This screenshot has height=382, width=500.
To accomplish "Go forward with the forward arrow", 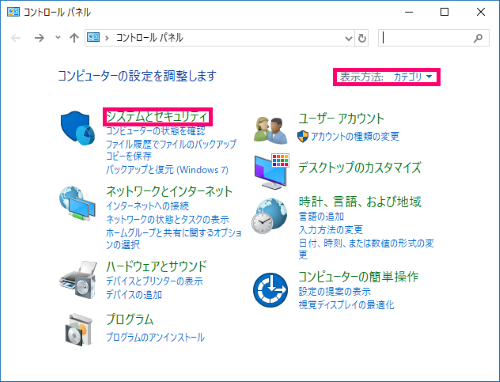I will [x=39, y=38].
